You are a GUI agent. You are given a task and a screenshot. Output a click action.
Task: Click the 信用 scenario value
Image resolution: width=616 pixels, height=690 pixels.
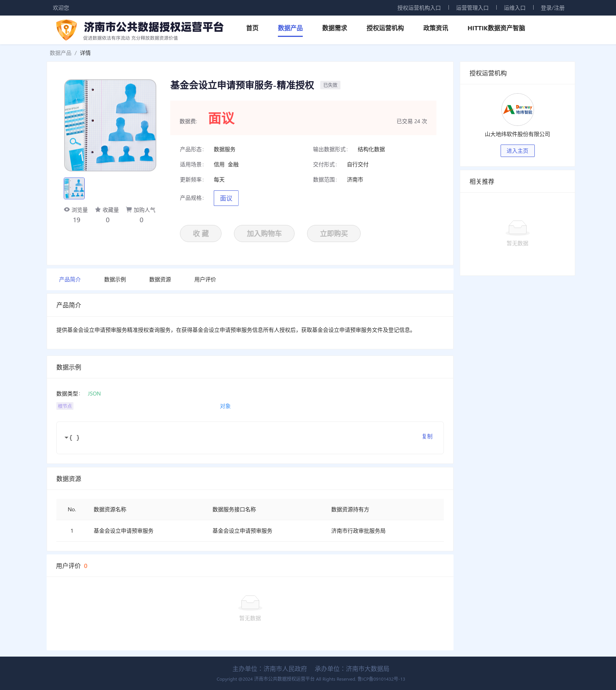pyautogui.click(x=219, y=164)
